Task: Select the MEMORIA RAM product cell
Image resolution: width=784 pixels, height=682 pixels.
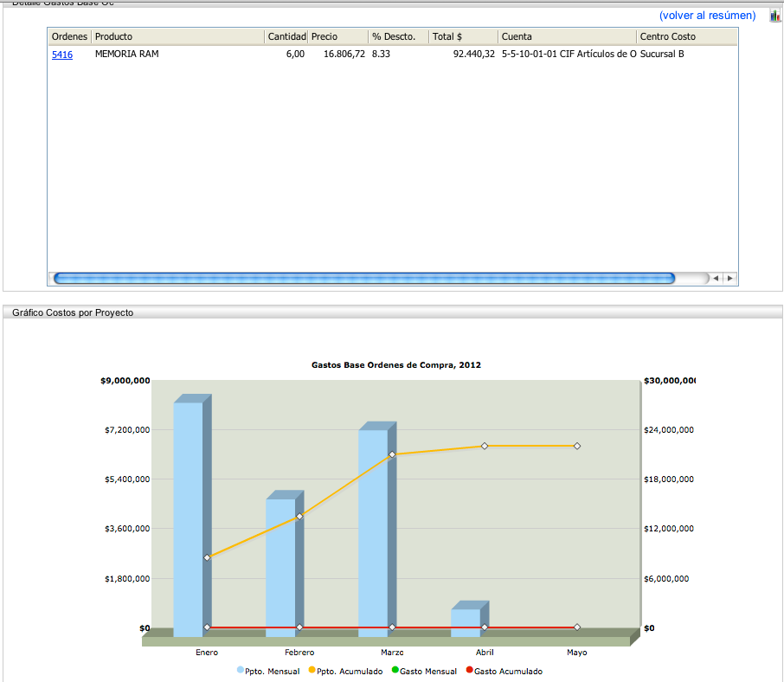Action: point(127,54)
